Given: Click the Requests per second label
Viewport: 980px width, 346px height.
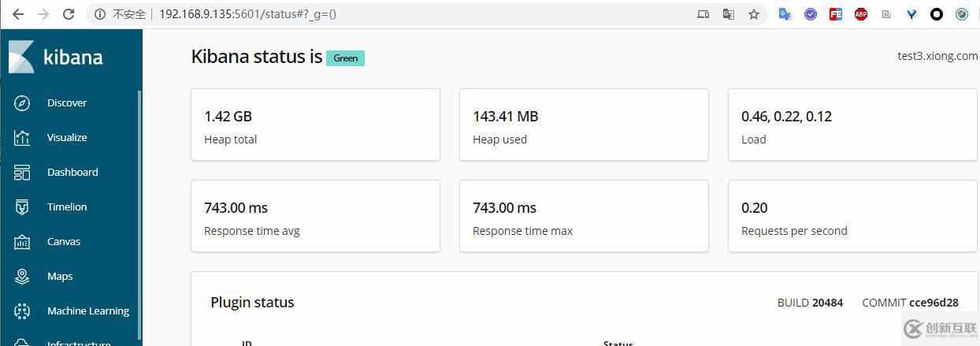Looking at the screenshot, I should pos(794,231).
